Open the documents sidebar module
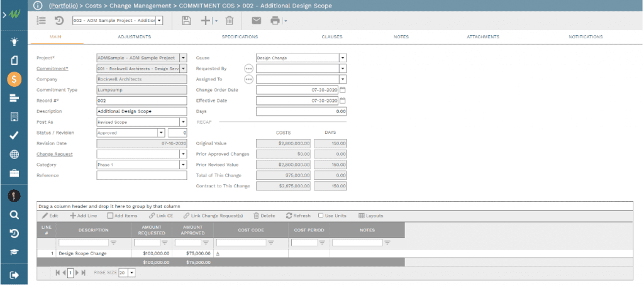Image resolution: width=644 pixels, height=286 pixels. (14, 60)
